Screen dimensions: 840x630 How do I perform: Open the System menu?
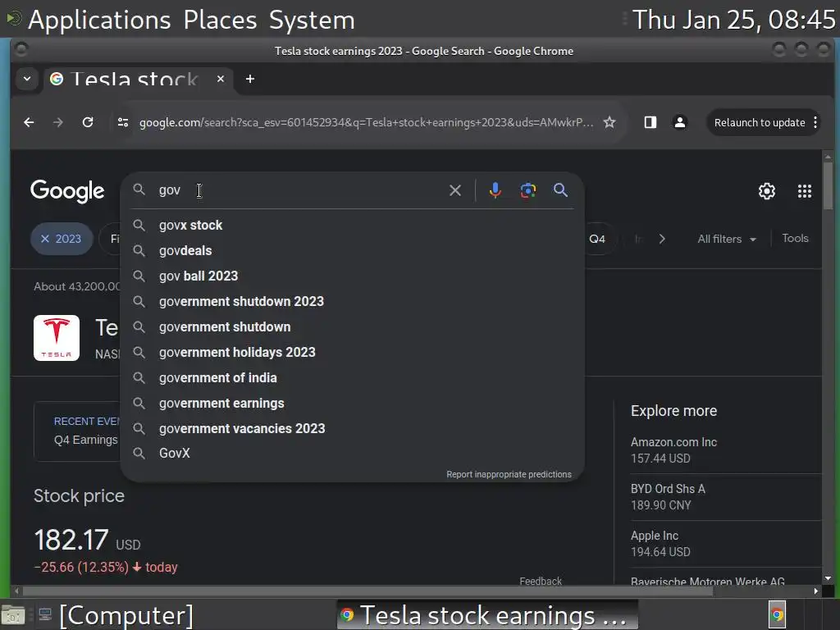312,21
